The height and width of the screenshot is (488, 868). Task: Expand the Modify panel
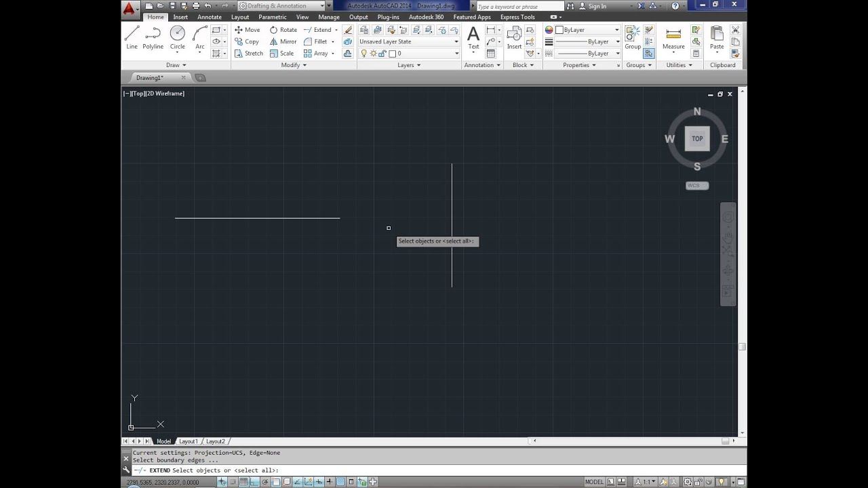point(294,65)
